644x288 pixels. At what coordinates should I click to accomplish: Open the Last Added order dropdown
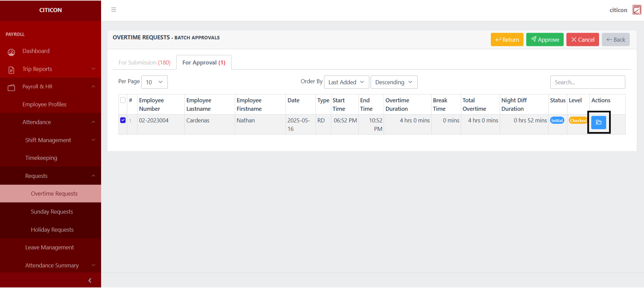(x=346, y=82)
